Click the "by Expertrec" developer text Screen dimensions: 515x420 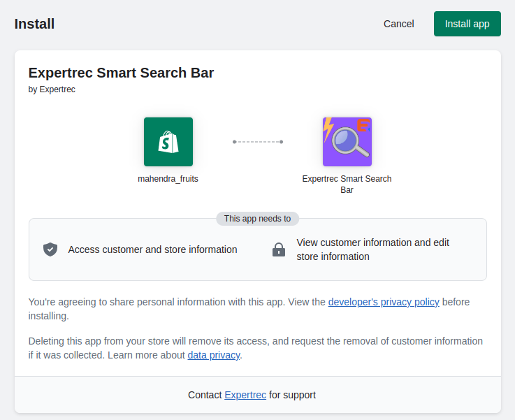[52, 89]
